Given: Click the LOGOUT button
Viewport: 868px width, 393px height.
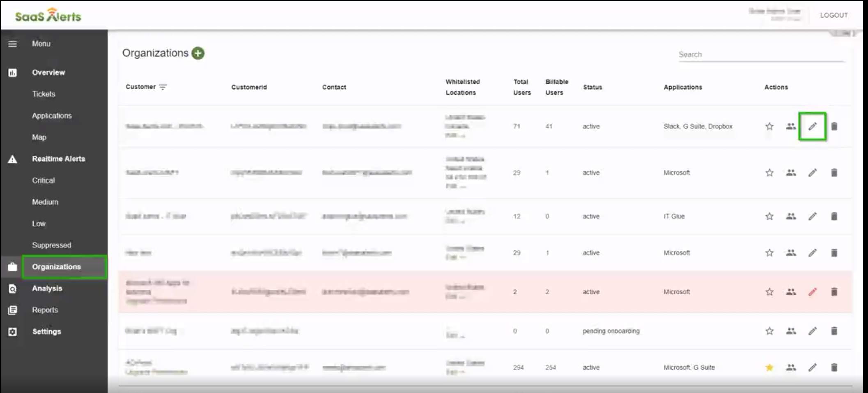Looking at the screenshot, I should point(834,15).
